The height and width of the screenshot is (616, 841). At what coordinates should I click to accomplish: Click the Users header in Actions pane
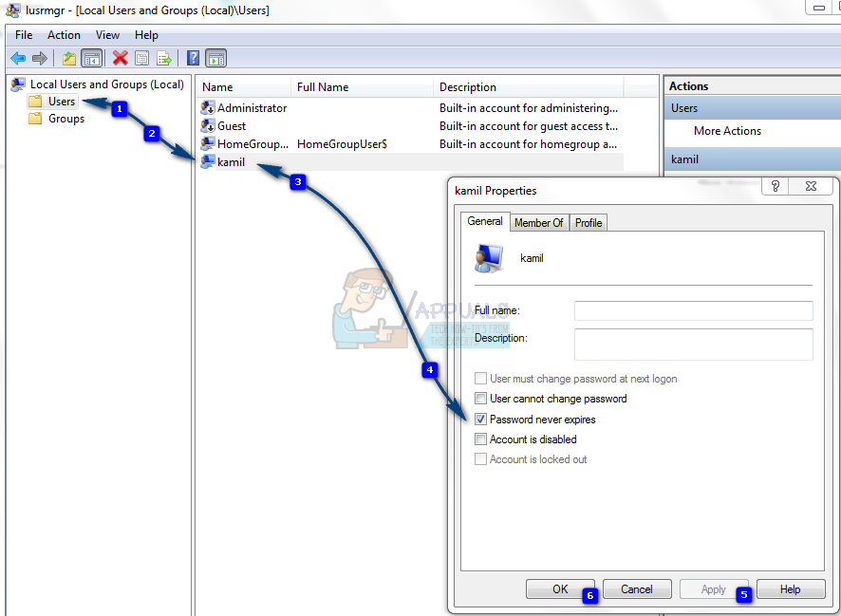753,108
